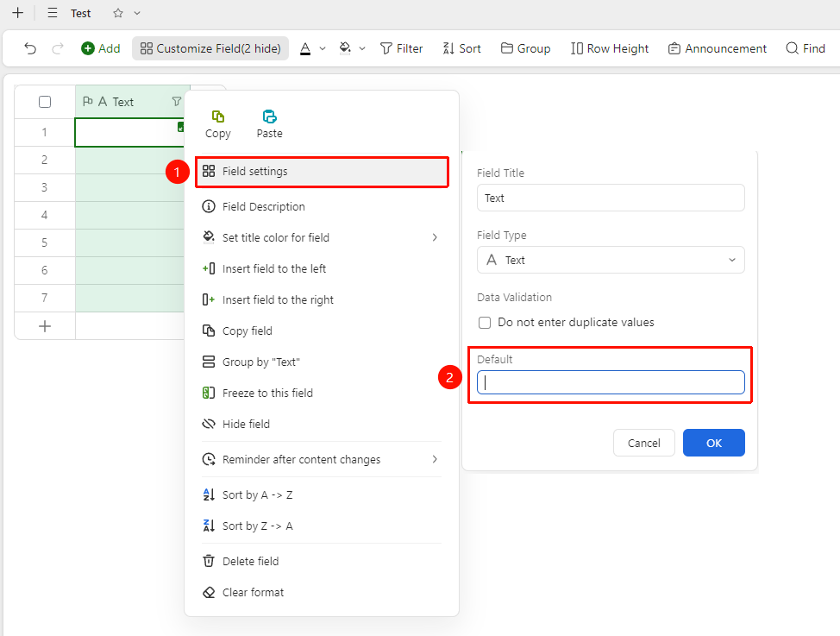Open the Field Type dropdown
This screenshot has width=840, height=636.
pos(611,260)
